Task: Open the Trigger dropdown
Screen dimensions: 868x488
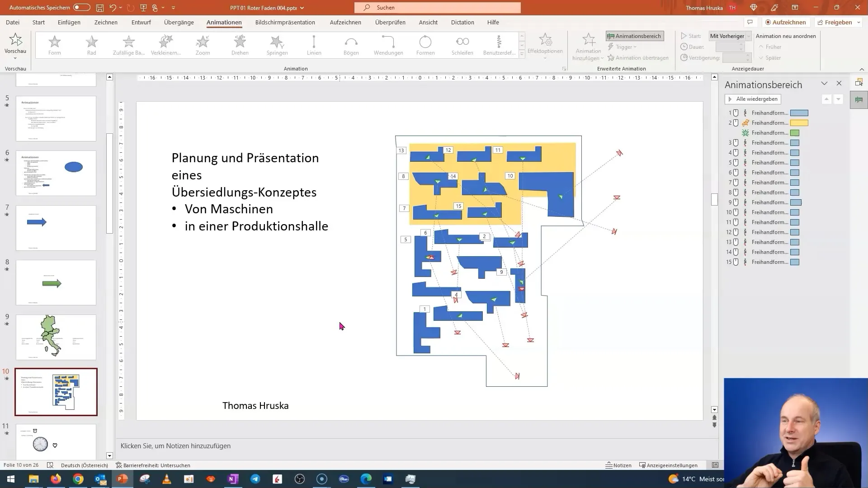Action: [622, 47]
